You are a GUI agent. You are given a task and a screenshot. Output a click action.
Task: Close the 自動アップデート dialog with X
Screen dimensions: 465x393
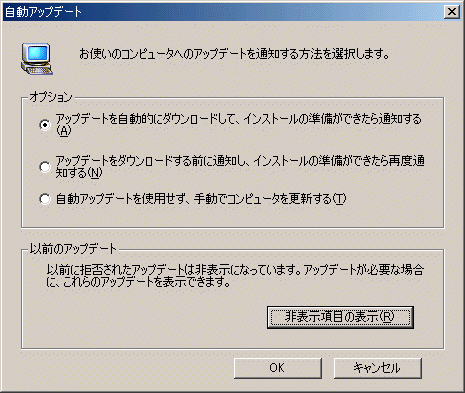coord(452,12)
